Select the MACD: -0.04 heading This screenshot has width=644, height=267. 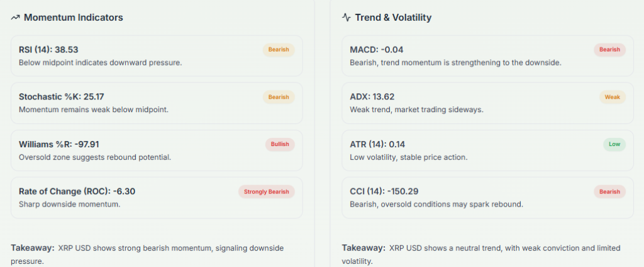(x=376, y=50)
